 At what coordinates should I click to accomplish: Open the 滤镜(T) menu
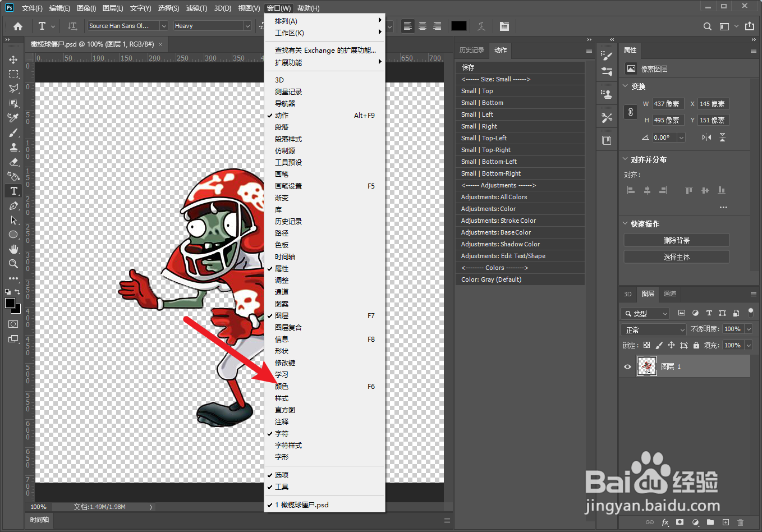click(x=196, y=8)
